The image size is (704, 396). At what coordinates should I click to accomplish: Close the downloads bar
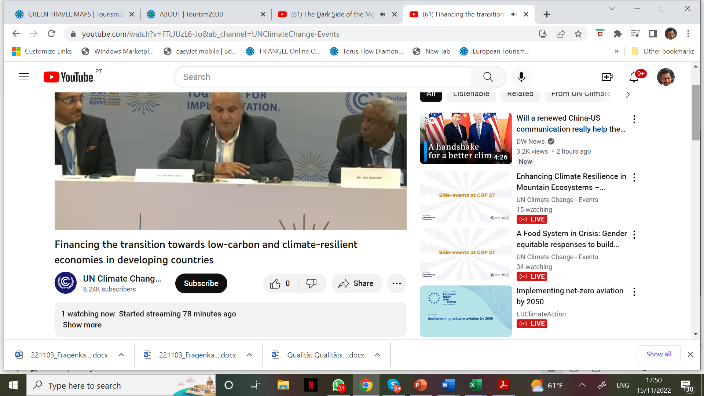[x=690, y=355]
